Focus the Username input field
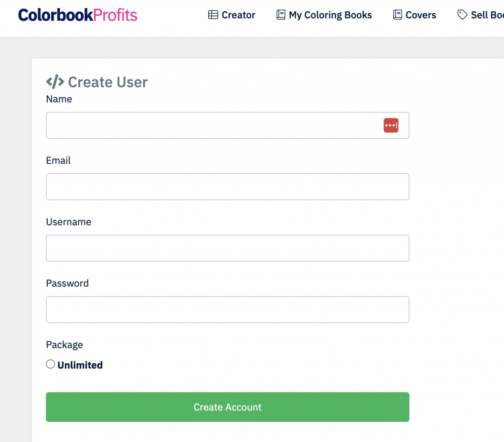The height and width of the screenshot is (442, 504). (227, 248)
